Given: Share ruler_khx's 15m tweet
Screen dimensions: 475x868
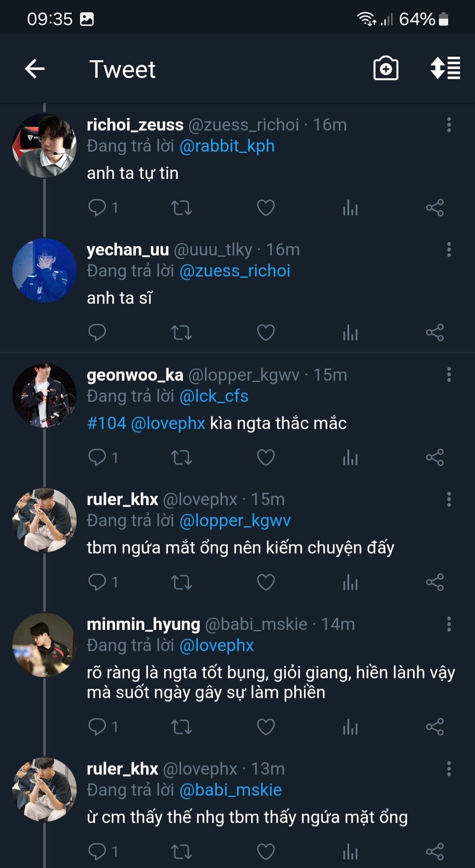Looking at the screenshot, I should 435,582.
